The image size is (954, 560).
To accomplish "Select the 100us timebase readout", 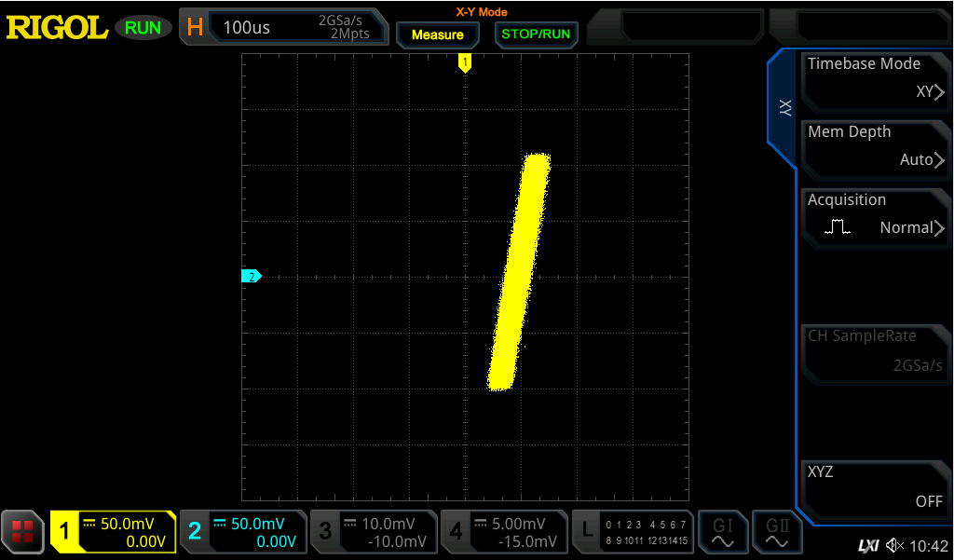I will [246, 27].
